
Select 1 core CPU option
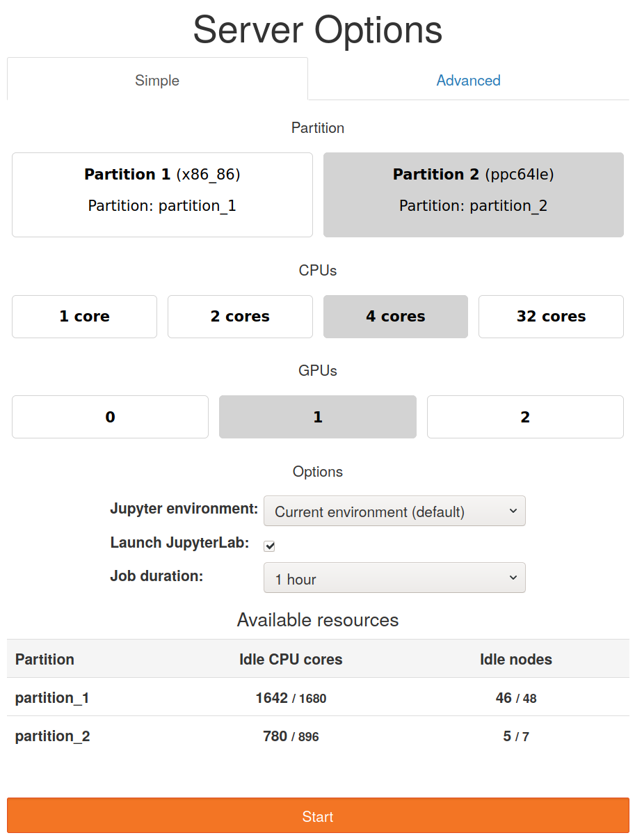[x=84, y=317]
